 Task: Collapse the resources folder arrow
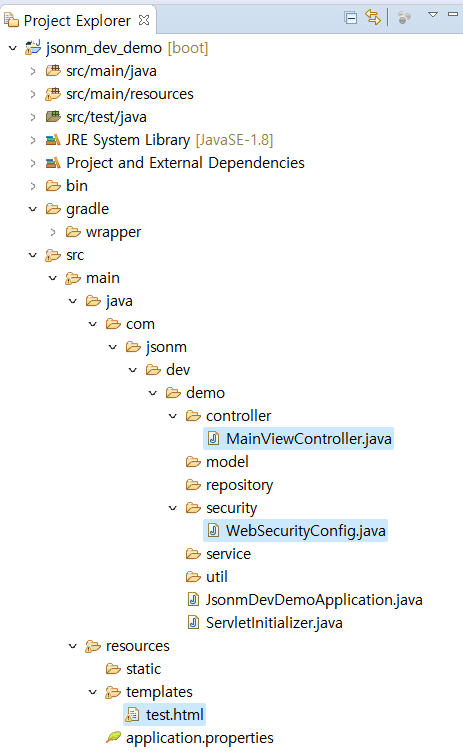coord(73,646)
